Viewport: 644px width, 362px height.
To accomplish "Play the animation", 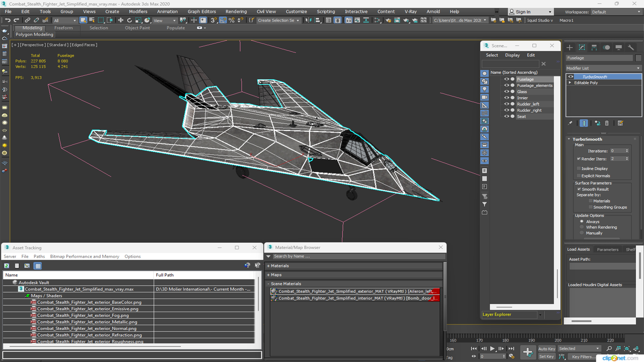I will point(492,349).
